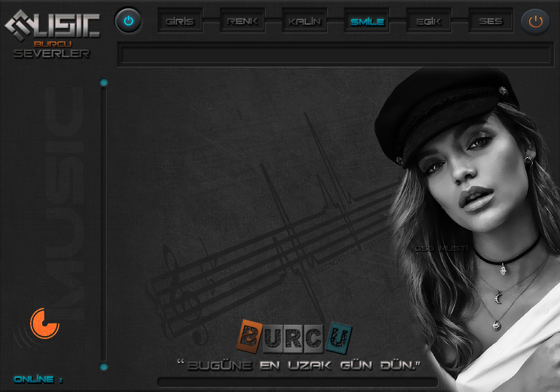Screen dimensions: 560x392
Task: Toggle bold text with KALIN
Action: [305, 21]
